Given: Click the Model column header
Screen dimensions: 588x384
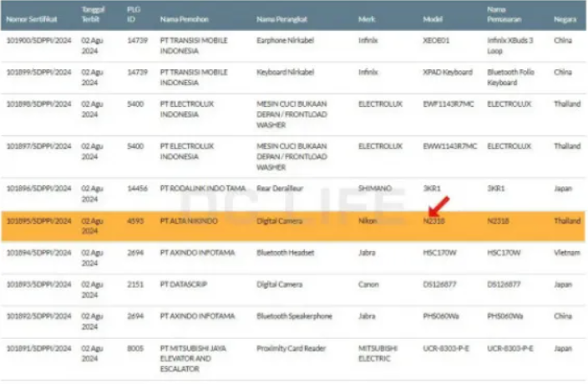Looking at the screenshot, I should click(433, 19).
